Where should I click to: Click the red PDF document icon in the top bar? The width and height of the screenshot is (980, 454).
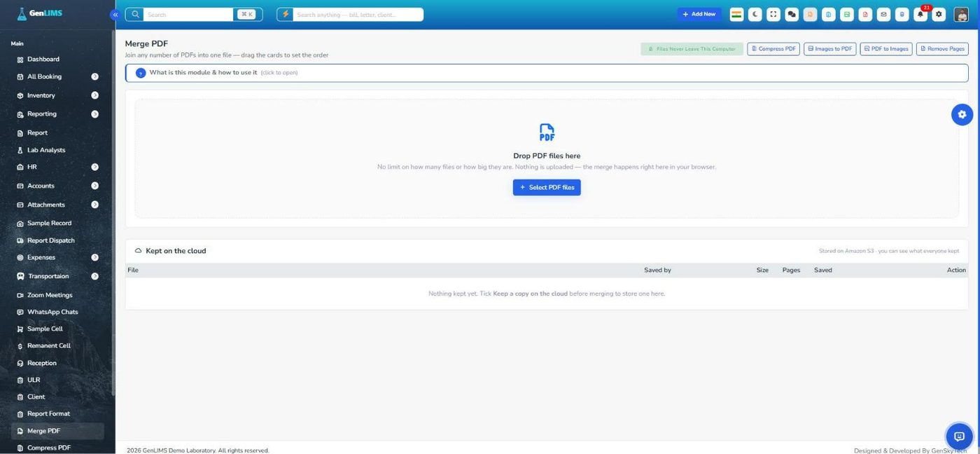pyautogui.click(x=866, y=14)
